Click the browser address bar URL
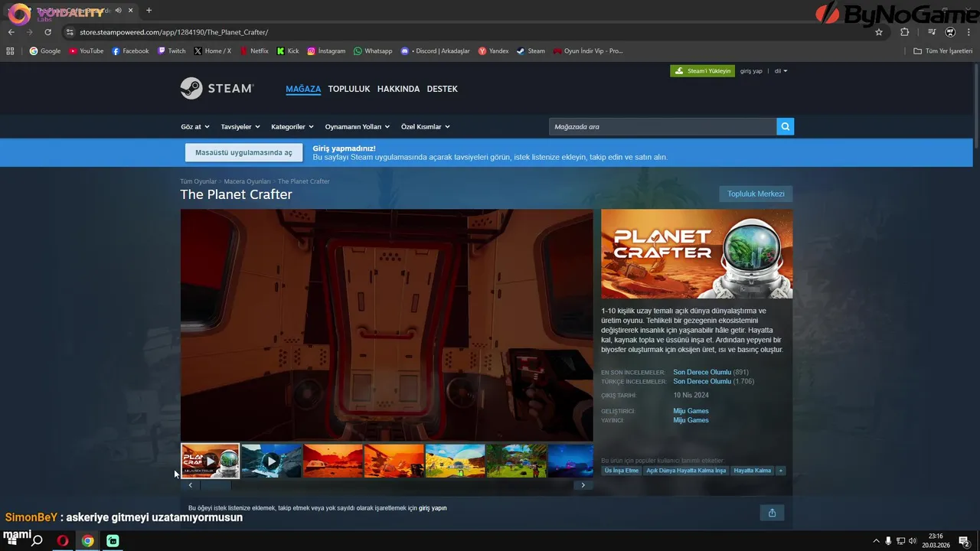Image resolution: width=980 pixels, height=551 pixels. pyautogui.click(x=174, y=32)
